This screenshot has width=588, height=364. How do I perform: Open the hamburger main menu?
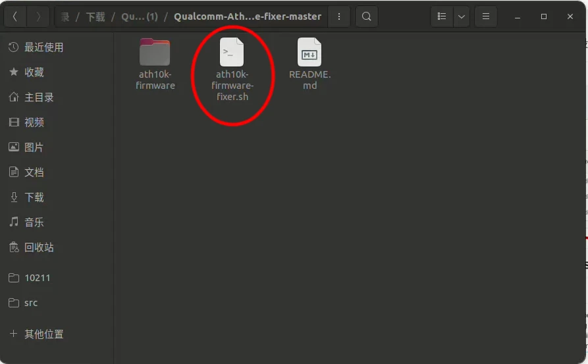point(485,16)
